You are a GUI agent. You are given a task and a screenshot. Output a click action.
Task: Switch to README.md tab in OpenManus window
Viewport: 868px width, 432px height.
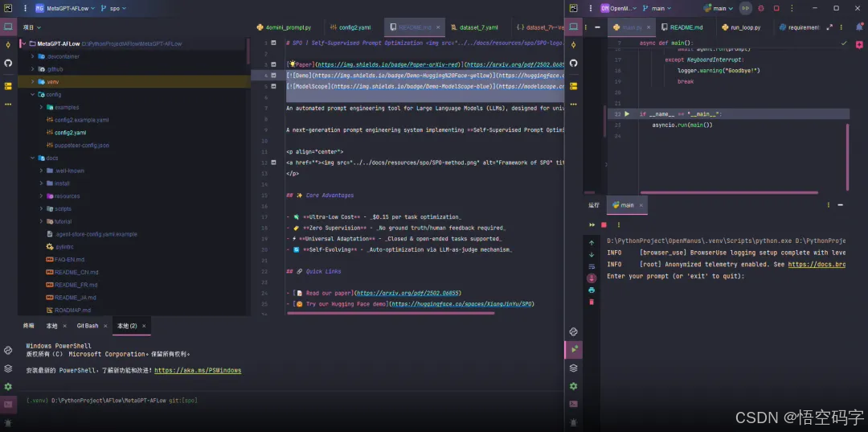point(682,27)
